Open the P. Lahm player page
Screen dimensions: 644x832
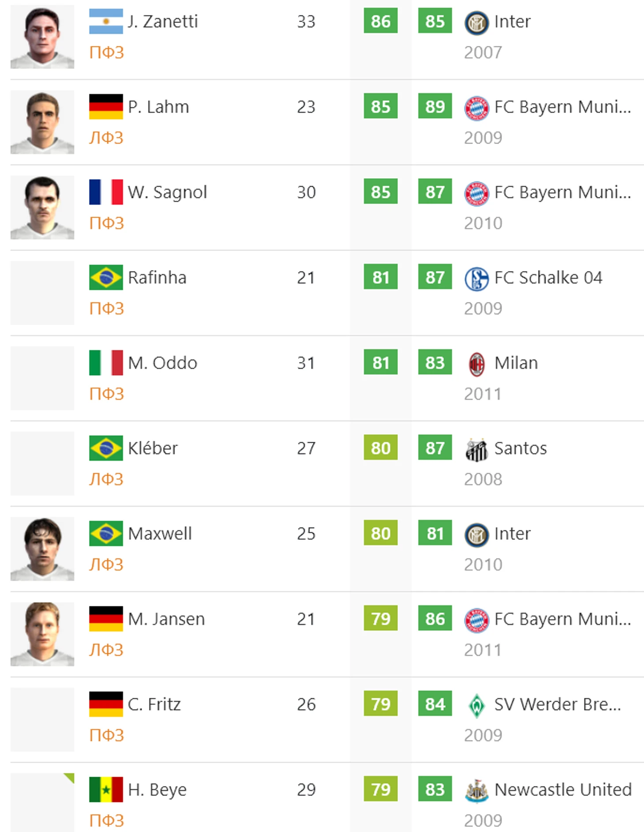point(158,107)
